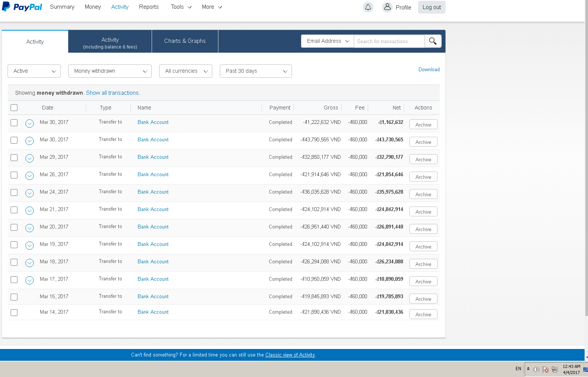This screenshot has width=588, height=377.
Task: Click the Profile person icon
Action: click(387, 7)
